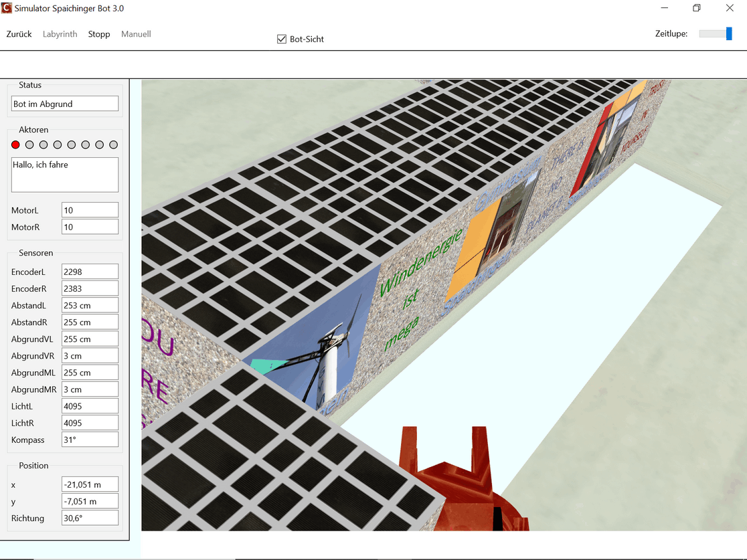Adjust the Zeitlupe slider
Viewport: 747px width, 560px height.
coord(728,33)
